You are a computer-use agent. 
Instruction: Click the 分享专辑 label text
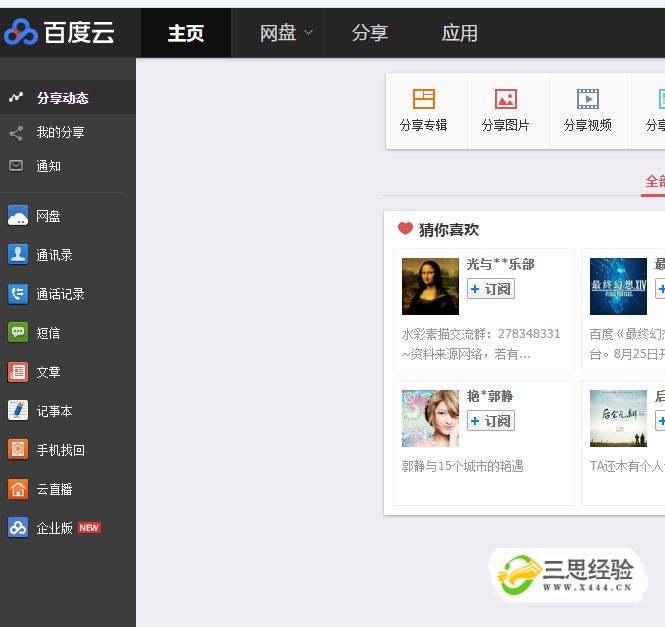tap(424, 125)
